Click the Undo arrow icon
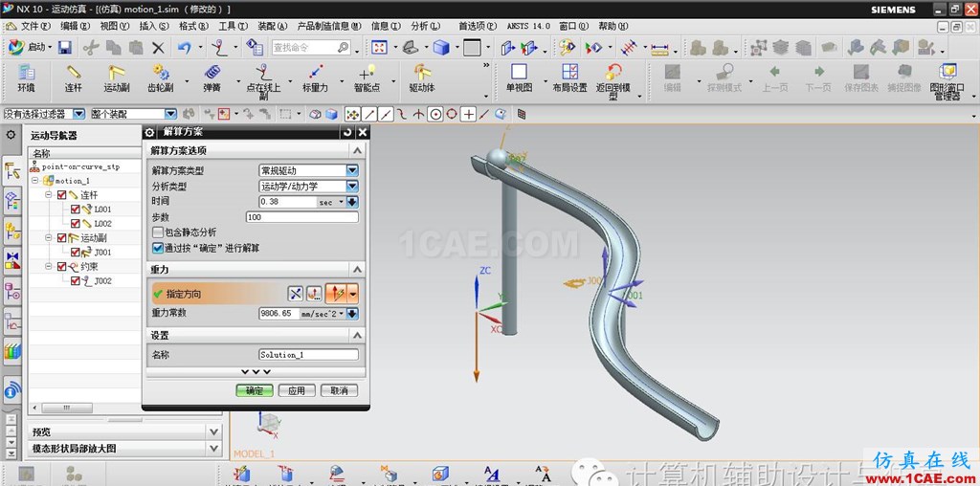980x486 pixels. click(184, 48)
